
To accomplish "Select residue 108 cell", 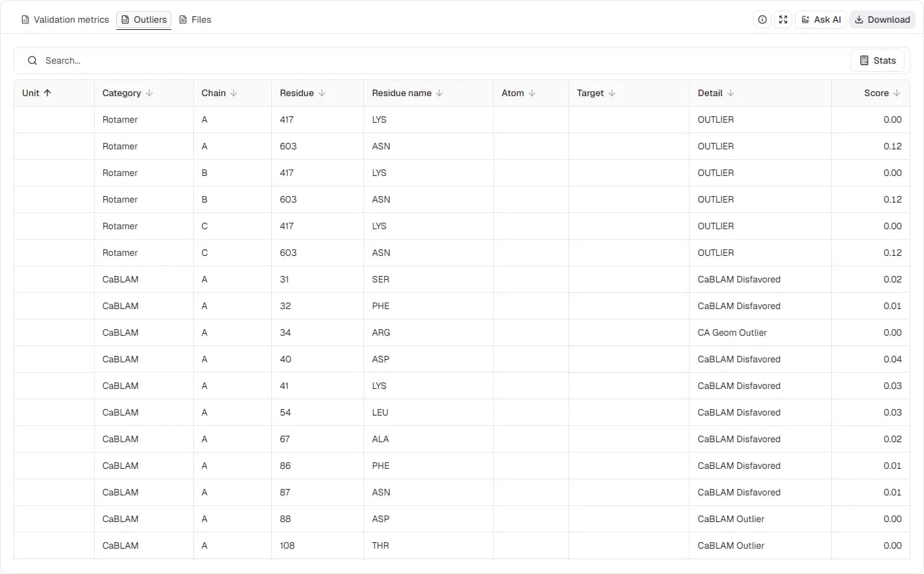I will pos(317,545).
